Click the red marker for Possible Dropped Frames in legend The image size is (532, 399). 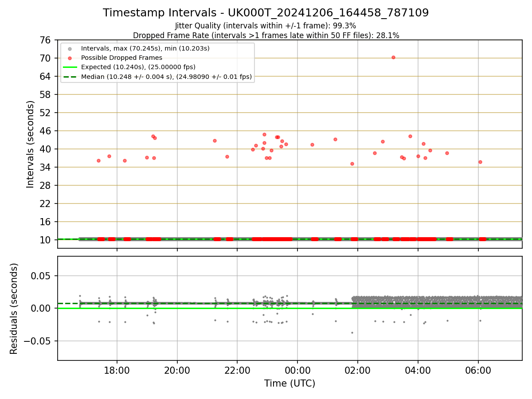(x=70, y=58)
